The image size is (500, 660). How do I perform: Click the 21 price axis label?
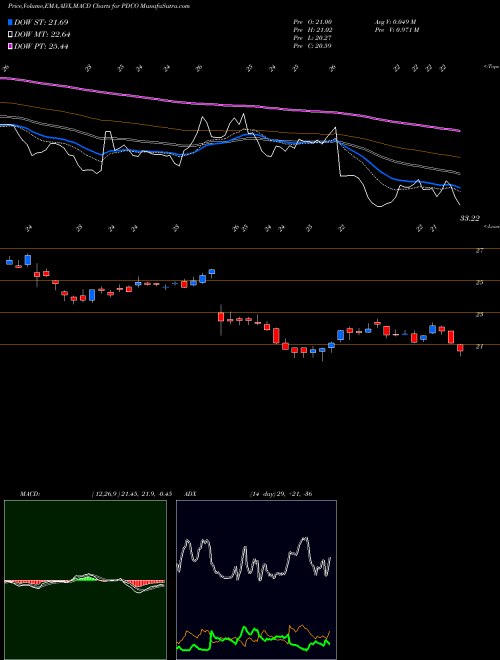tap(479, 346)
